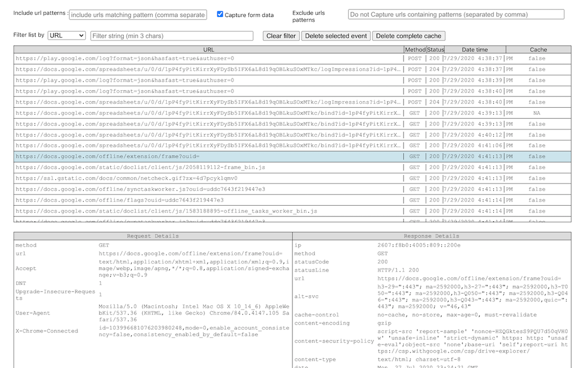The image size is (588, 368).
Task: Click the Delete complete cache button
Action: [x=408, y=36]
